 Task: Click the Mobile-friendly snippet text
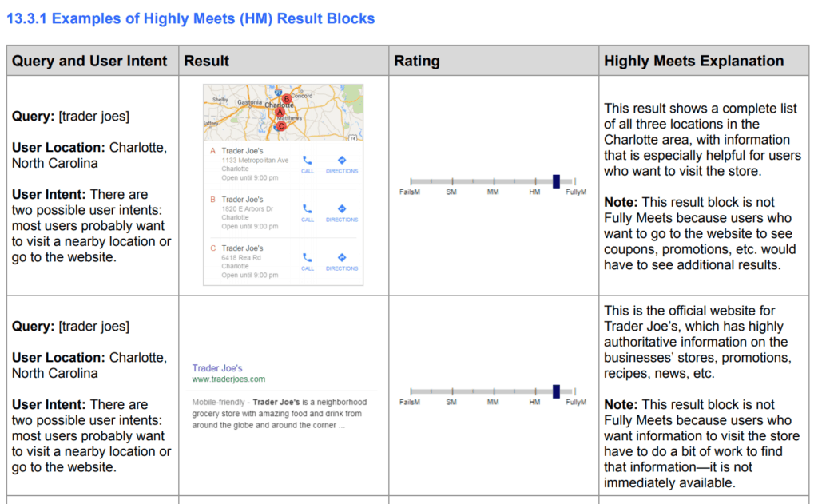pos(279,414)
